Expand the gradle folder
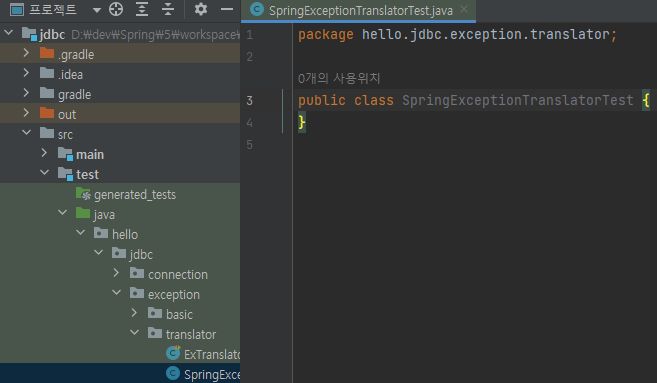Viewport: 657px width, 383px height. [26, 93]
